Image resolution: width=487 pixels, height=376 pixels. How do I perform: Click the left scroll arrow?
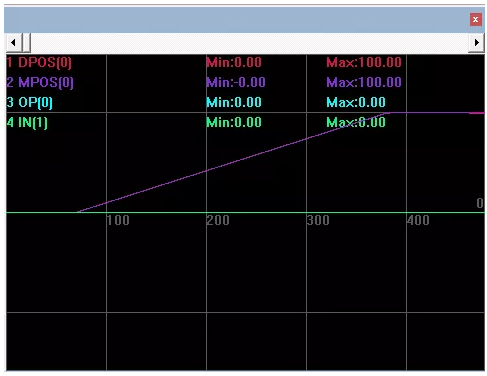point(14,43)
